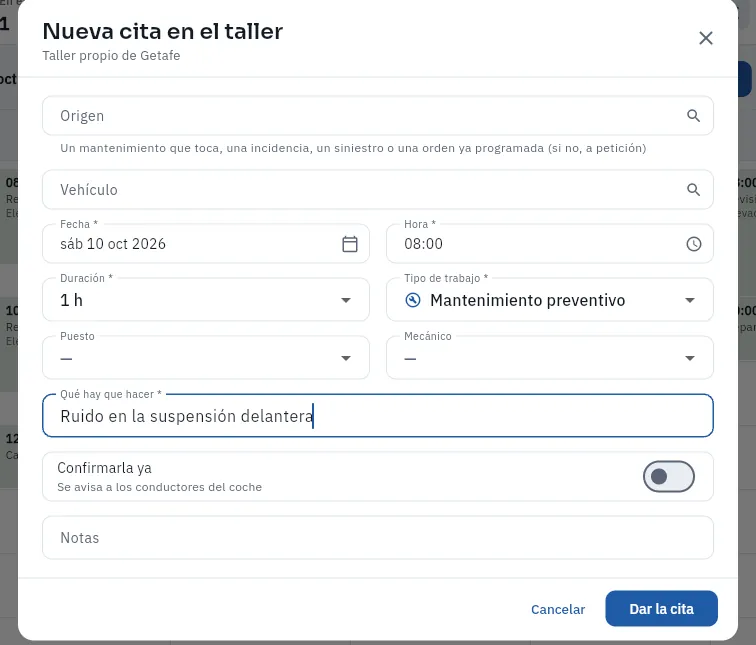
Task: Focus the Origen search field
Action: [378, 116]
